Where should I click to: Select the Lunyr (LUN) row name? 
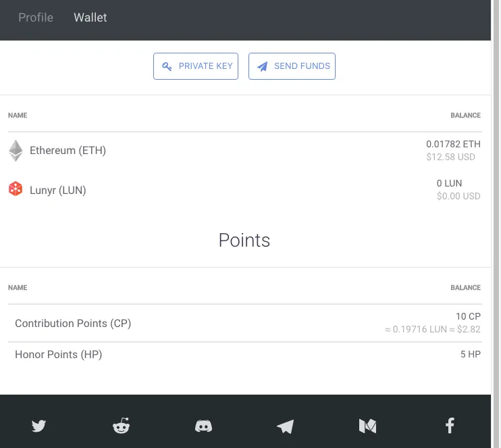coord(58,191)
